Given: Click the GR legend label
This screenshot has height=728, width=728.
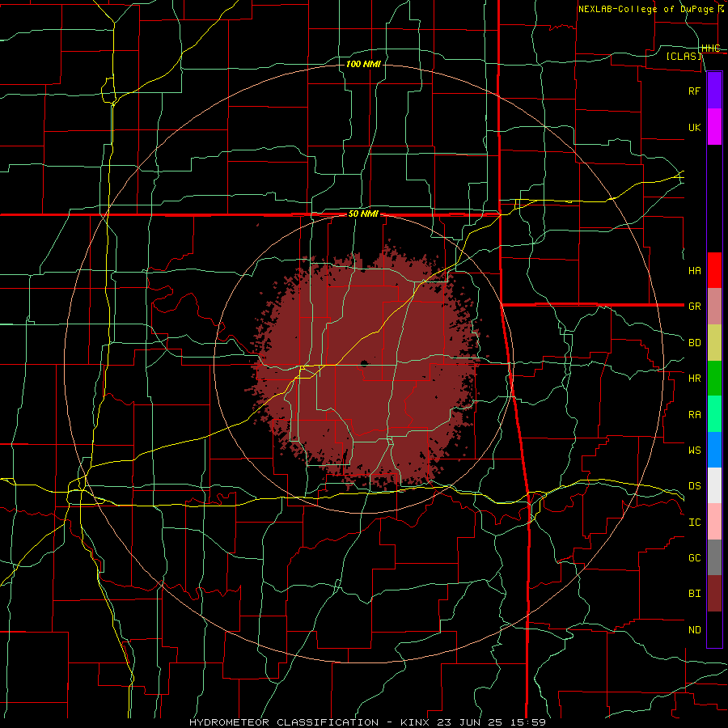Looking at the screenshot, I should (x=694, y=307).
